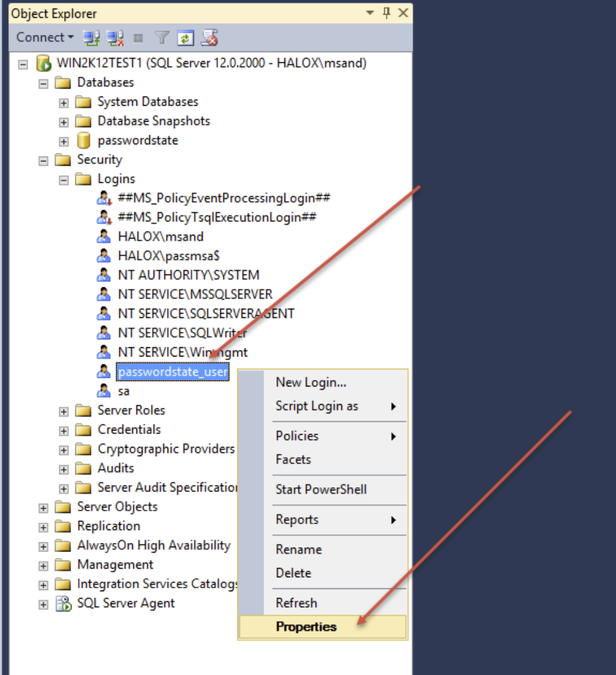Select the Security folder icon

pyautogui.click(x=63, y=160)
